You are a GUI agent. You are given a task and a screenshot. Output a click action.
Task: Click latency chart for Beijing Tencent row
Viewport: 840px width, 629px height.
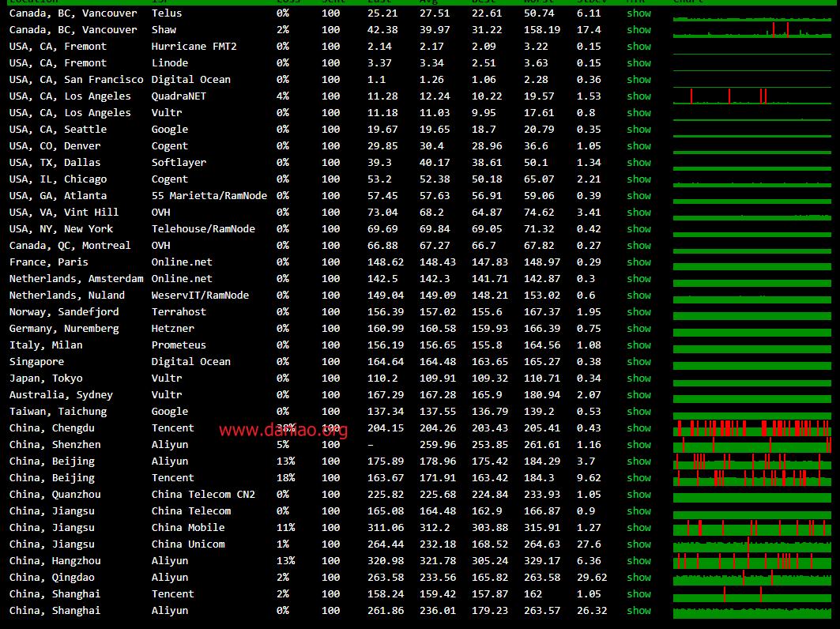(752, 478)
